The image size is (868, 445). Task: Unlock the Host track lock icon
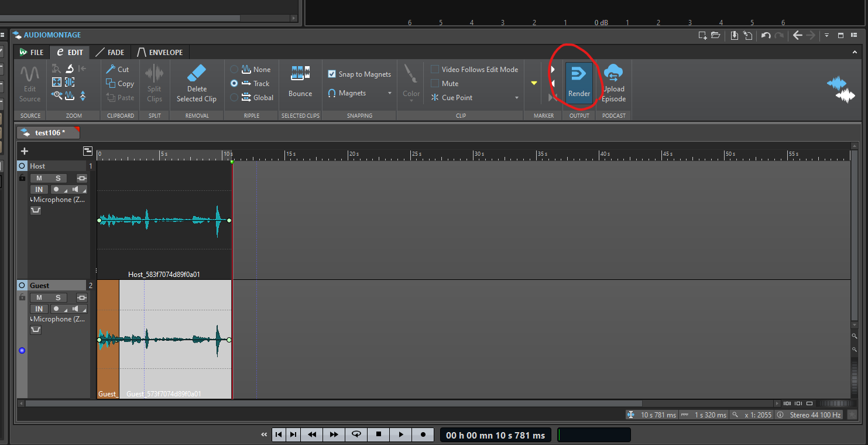22,177
